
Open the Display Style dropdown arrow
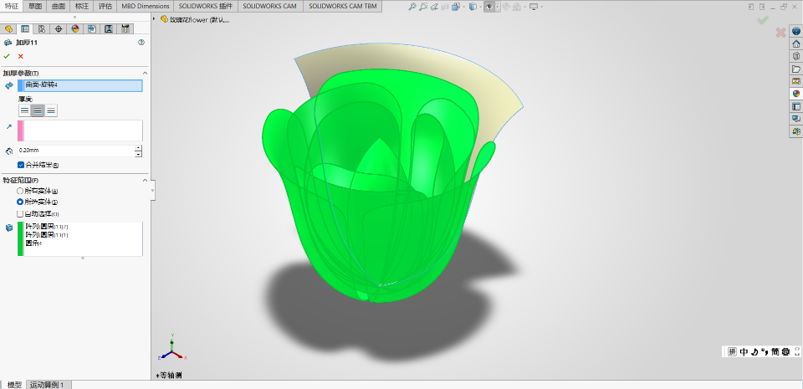pos(480,7)
